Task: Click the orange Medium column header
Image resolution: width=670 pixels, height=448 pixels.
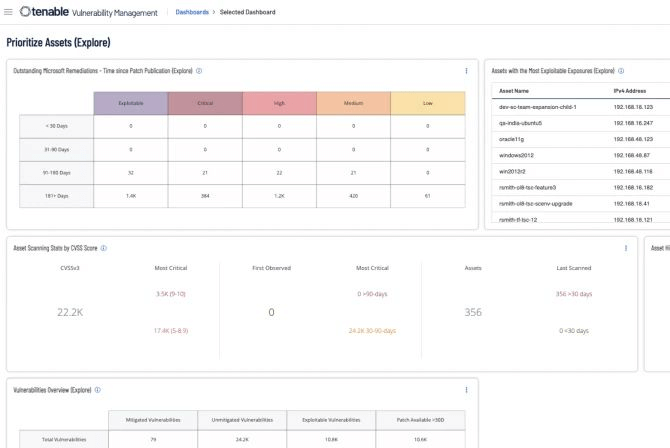Action: [x=353, y=103]
